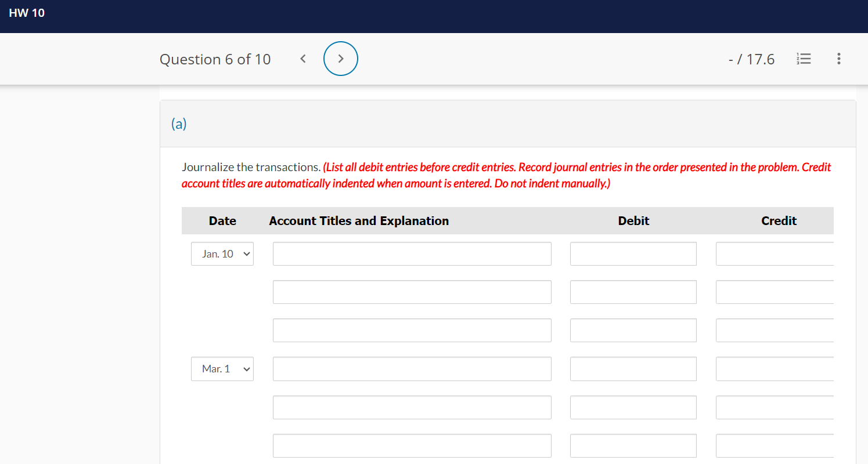Open the Mar. 1 date dropdown
This screenshot has width=868, height=464.
[x=222, y=368]
